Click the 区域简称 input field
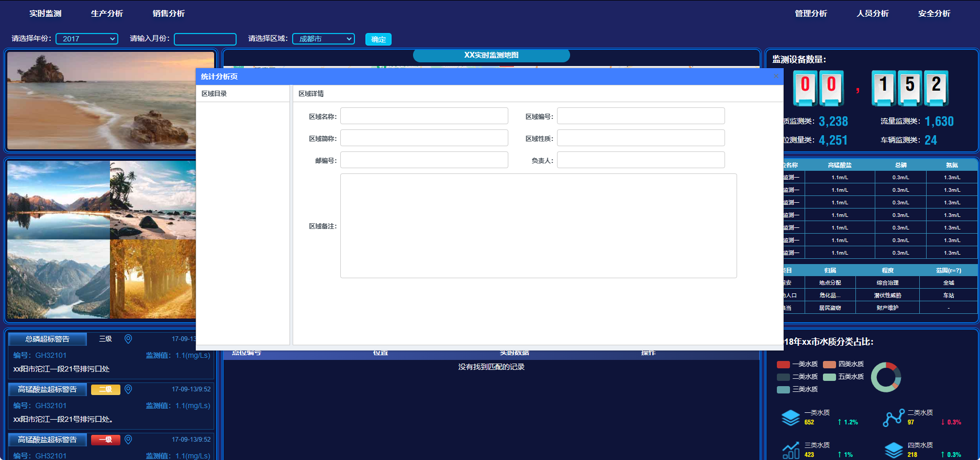This screenshot has height=460, width=980. [x=424, y=138]
